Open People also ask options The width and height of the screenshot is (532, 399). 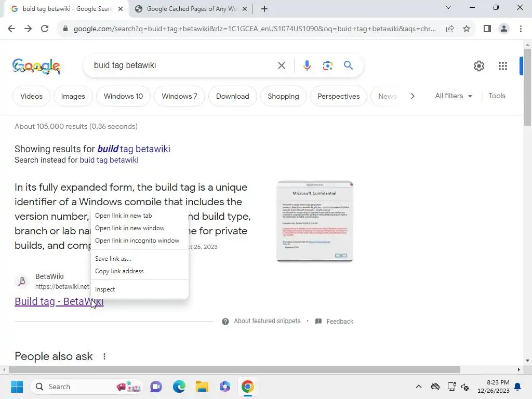tap(104, 356)
